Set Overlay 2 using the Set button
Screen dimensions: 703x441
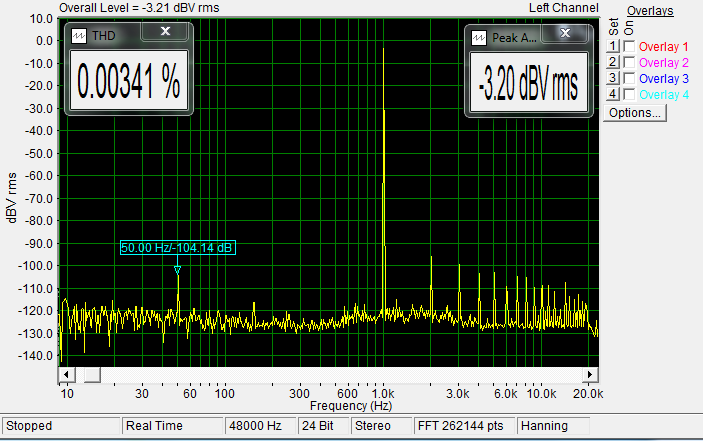(612, 62)
